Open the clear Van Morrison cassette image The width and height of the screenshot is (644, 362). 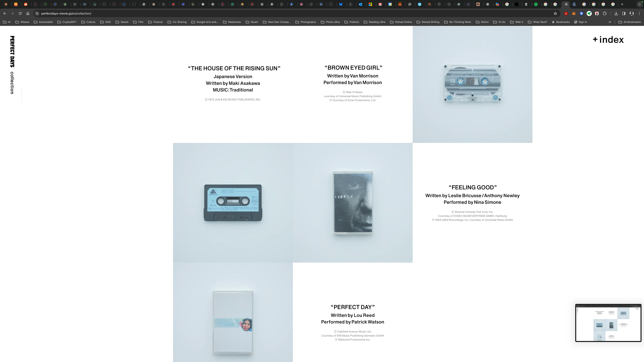coord(472,84)
